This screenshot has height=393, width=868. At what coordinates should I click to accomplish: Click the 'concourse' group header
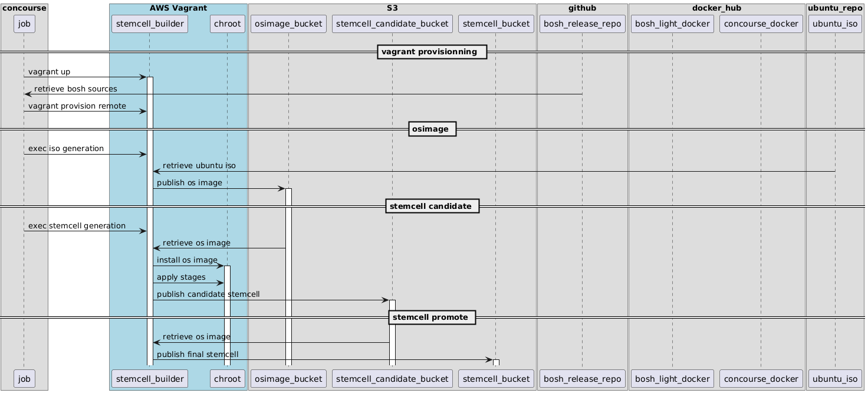(x=24, y=8)
